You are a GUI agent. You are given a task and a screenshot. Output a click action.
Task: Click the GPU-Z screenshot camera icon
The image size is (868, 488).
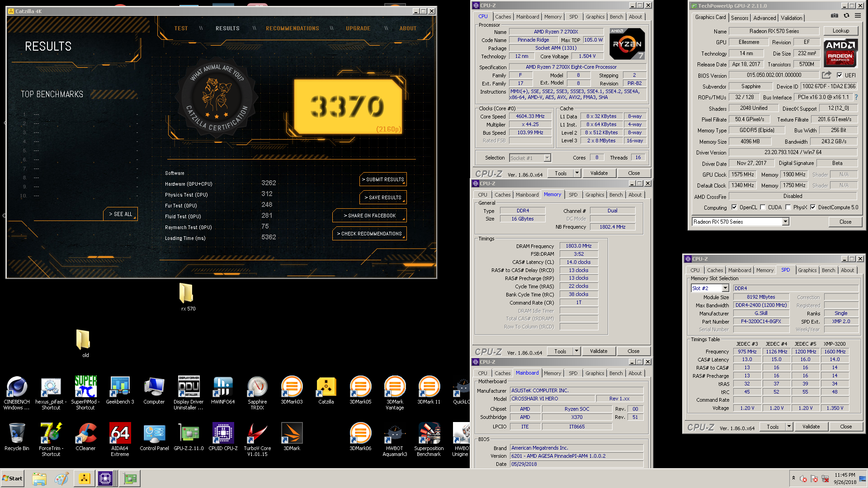[x=835, y=16]
